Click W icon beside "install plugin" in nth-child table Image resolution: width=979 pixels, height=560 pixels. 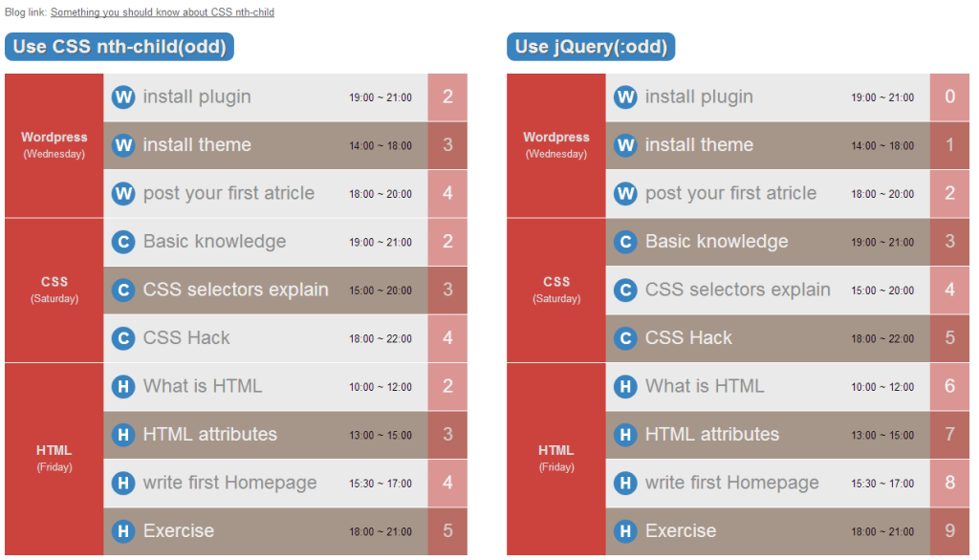123,97
